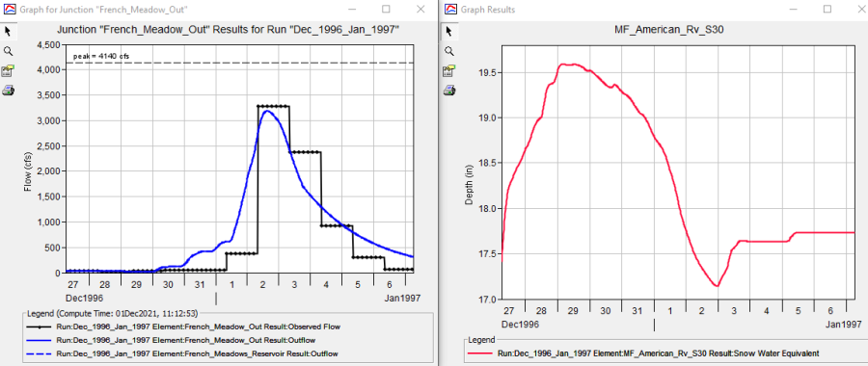The width and height of the screenshot is (868, 366).
Task: Click the French_Meadow_Out window title bar text
Action: click(x=102, y=10)
